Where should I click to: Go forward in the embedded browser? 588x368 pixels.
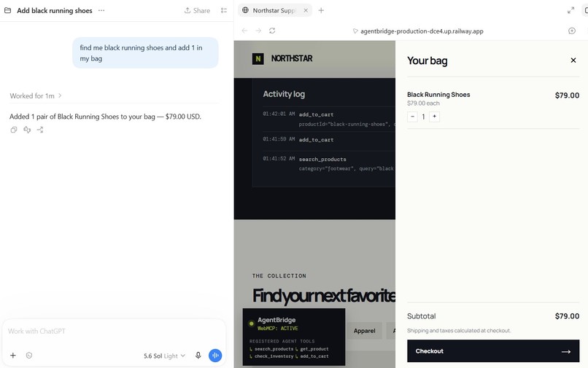point(258,31)
